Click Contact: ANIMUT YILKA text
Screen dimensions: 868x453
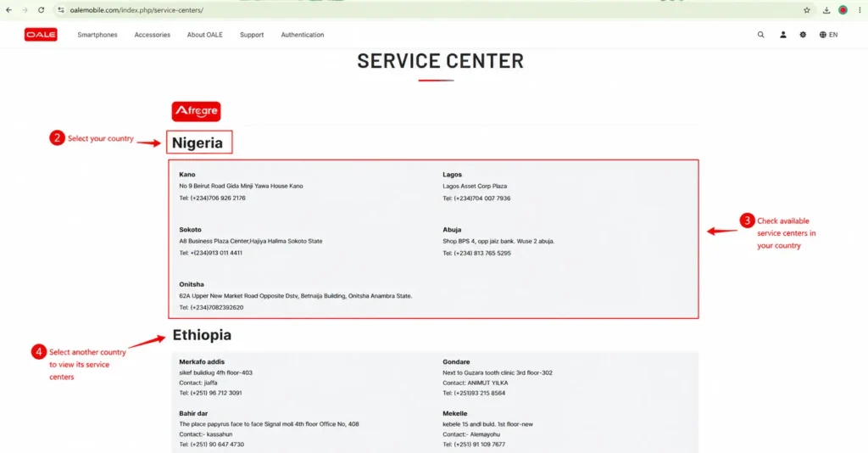coord(475,383)
